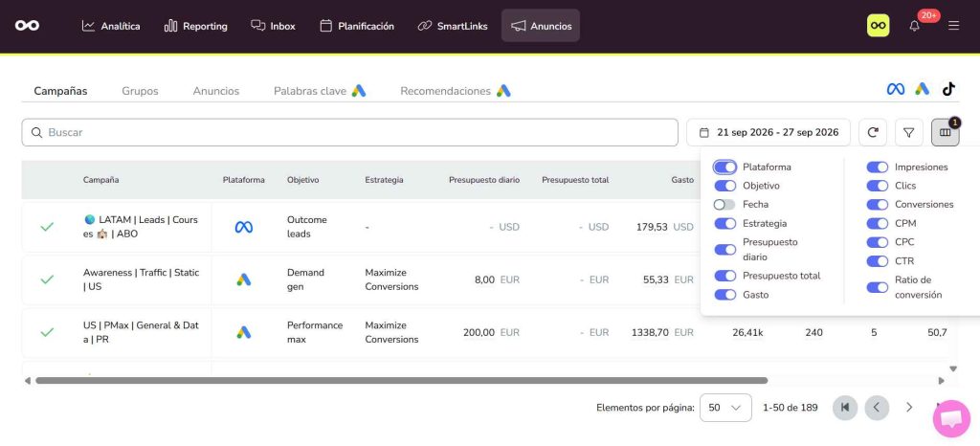
Task: Open the Anuncios menu
Action: (x=541, y=26)
